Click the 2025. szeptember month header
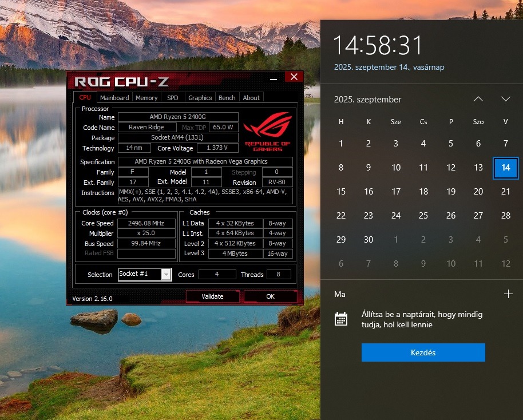The width and height of the screenshot is (523, 420). (x=367, y=100)
